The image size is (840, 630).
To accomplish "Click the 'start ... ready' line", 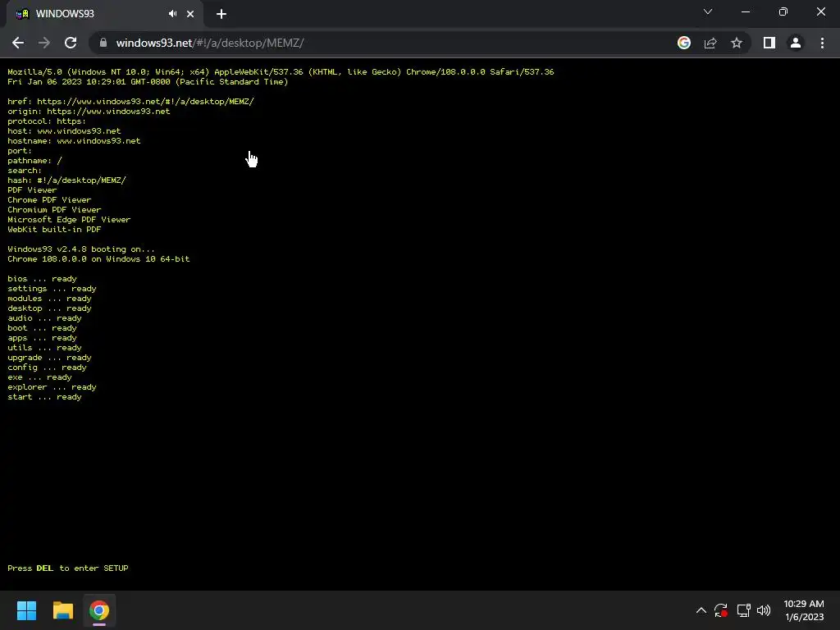I will 44,397.
